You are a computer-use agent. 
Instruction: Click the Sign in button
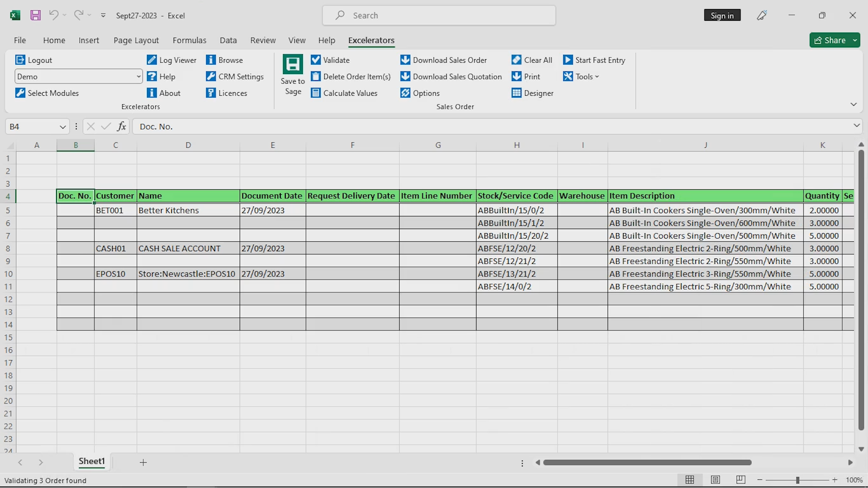tap(722, 15)
